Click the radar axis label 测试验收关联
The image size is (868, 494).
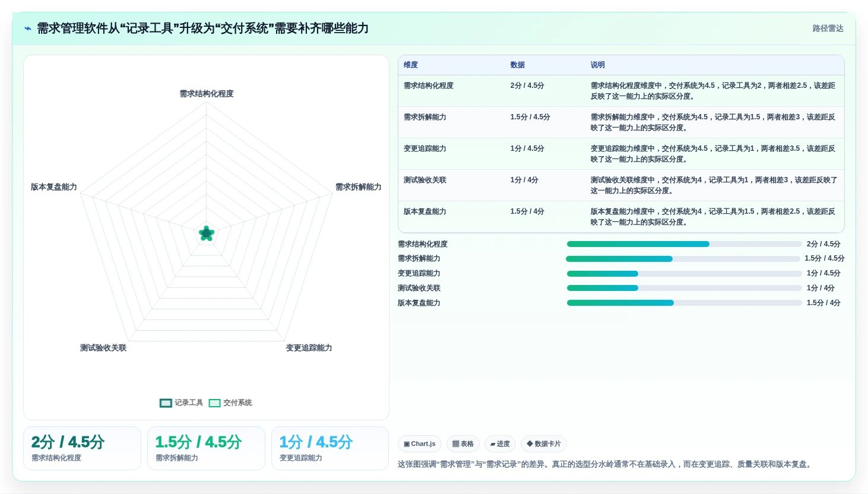pos(103,348)
